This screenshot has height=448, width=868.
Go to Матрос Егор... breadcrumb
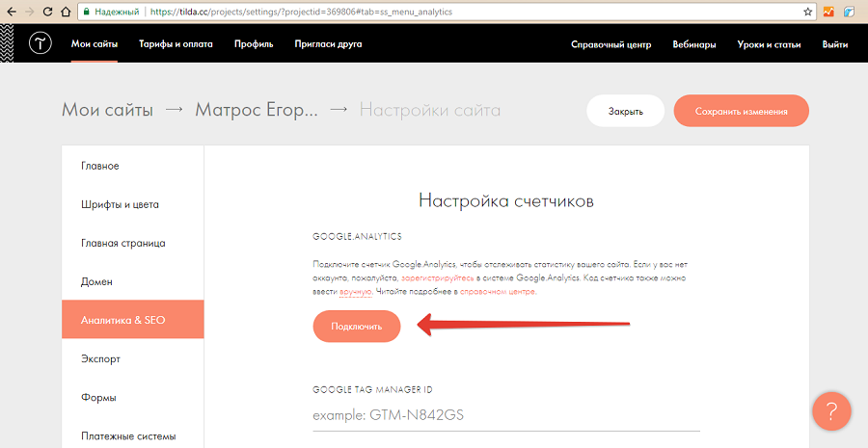pyautogui.click(x=257, y=110)
